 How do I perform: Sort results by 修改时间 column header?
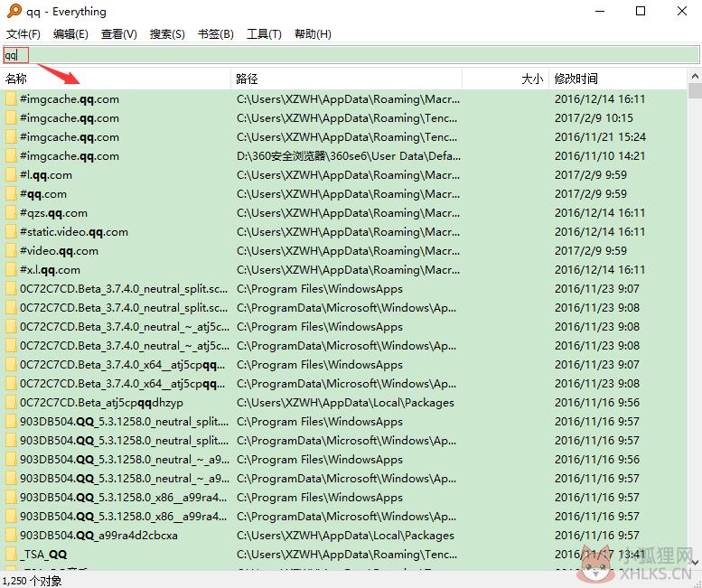[x=618, y=79]
